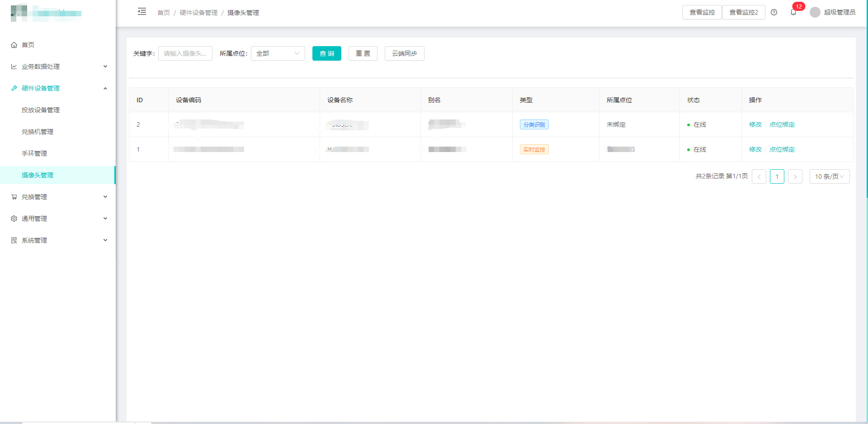
Task: Click 硬件设备管理 in the breadcrumb
Action: point(199,13)
